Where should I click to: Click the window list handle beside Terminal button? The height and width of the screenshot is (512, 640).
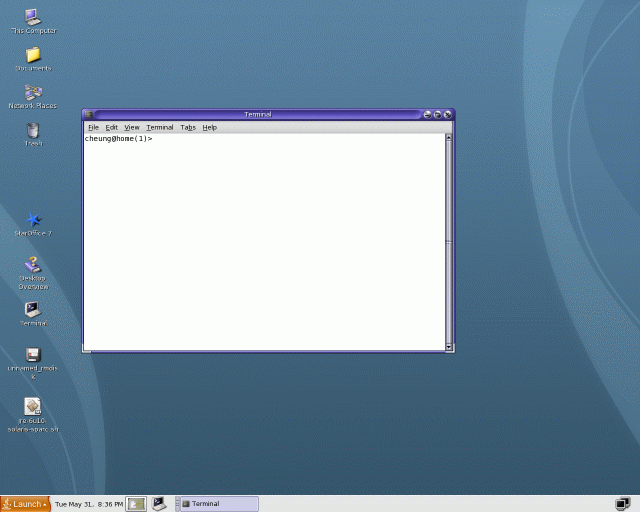tap(178, 504)
